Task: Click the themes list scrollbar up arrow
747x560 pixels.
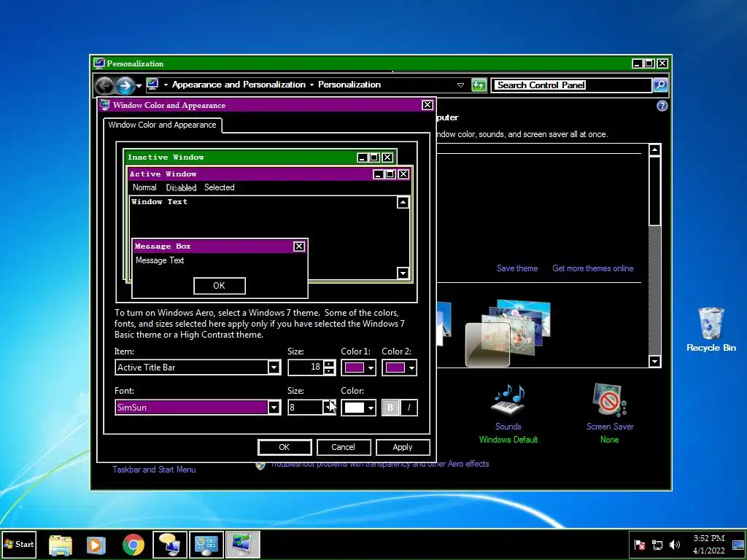Action: [654, 150]
